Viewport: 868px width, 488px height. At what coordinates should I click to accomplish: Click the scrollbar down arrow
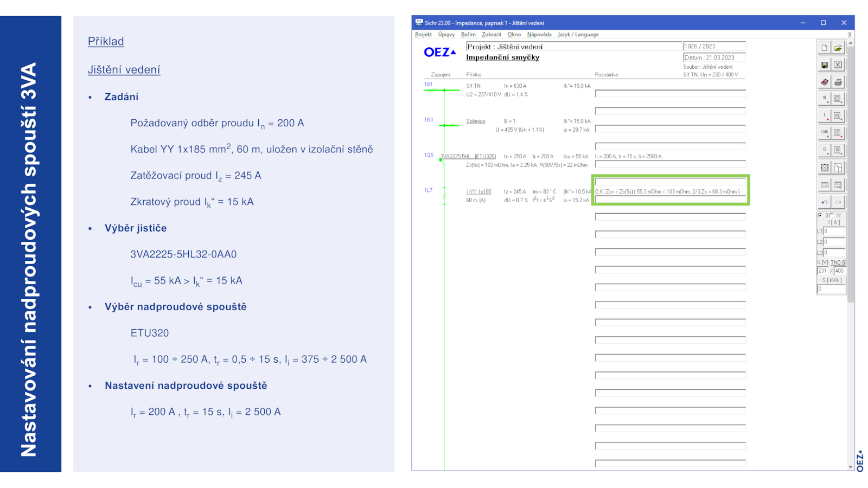850,466
